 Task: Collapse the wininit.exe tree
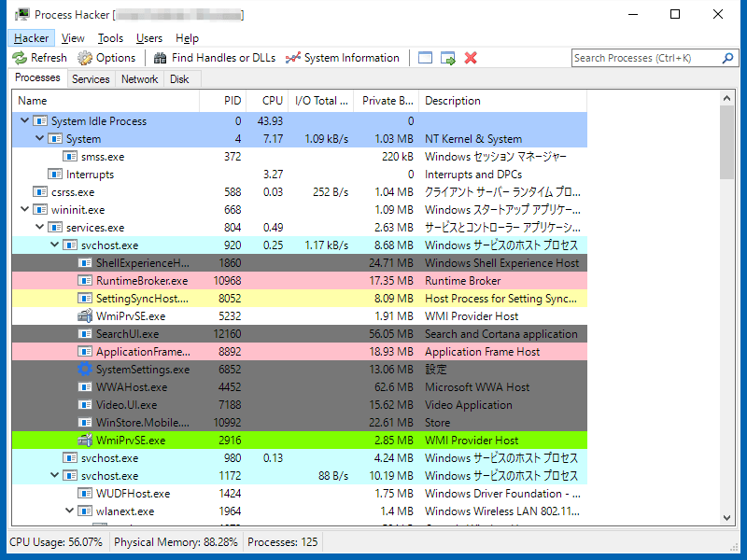click(25, 209)
